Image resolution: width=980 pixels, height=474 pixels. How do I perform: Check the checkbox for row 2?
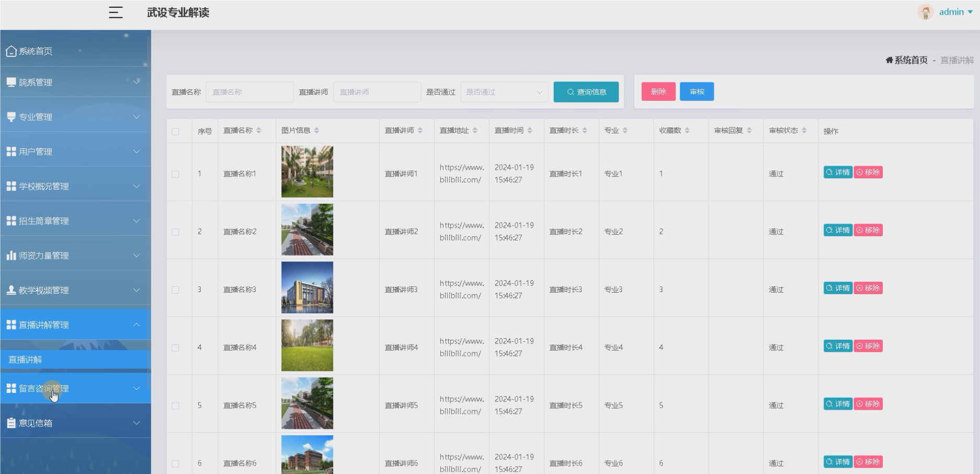(x=175, y=232)
